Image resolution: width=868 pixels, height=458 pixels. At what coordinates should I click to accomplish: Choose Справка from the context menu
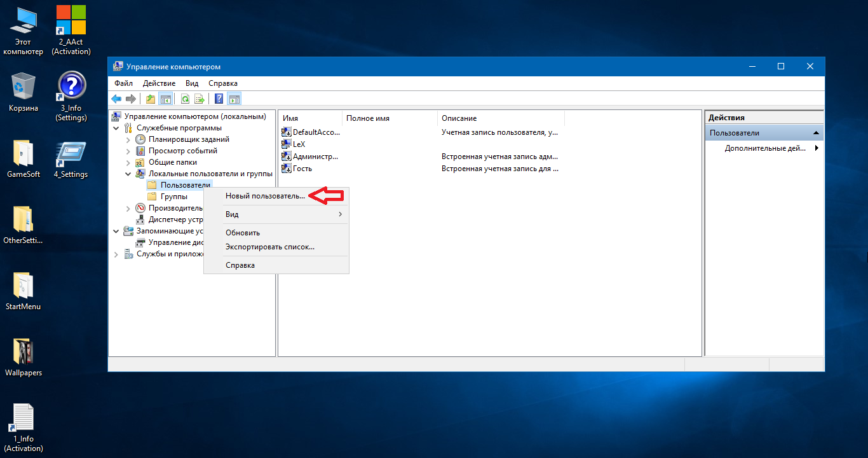coord(276,265)
